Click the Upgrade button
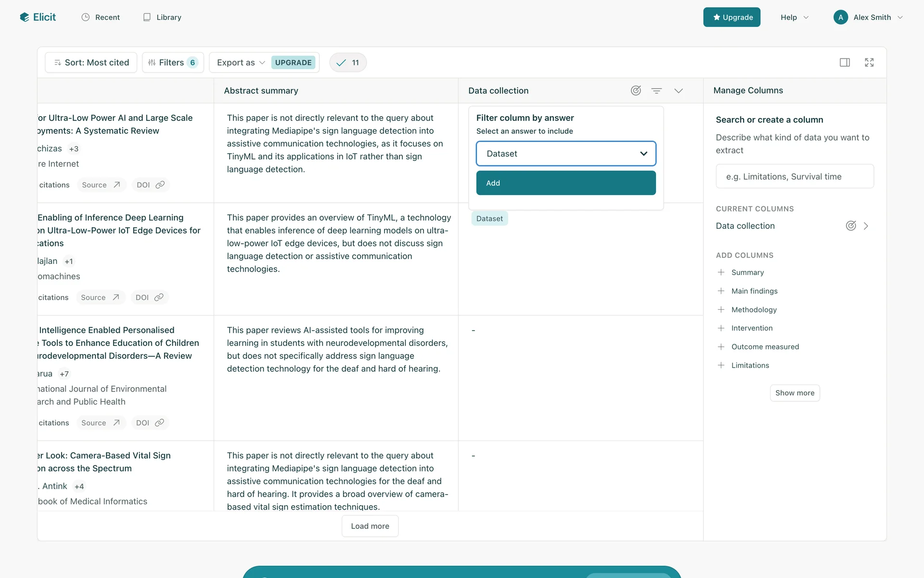This screenshot has height=578, width=924. [x=731, y=17]
